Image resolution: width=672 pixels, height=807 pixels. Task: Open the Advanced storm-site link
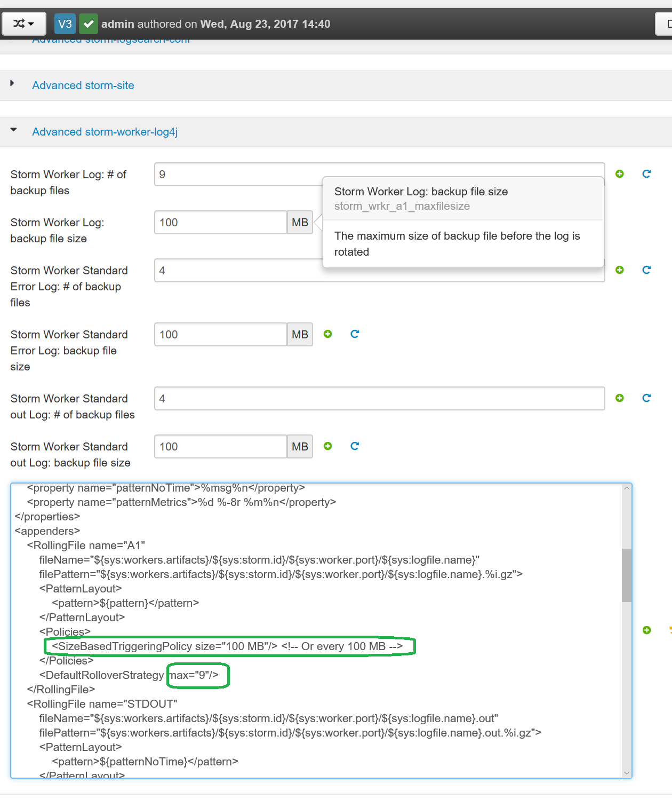click(x=83, y=85)
